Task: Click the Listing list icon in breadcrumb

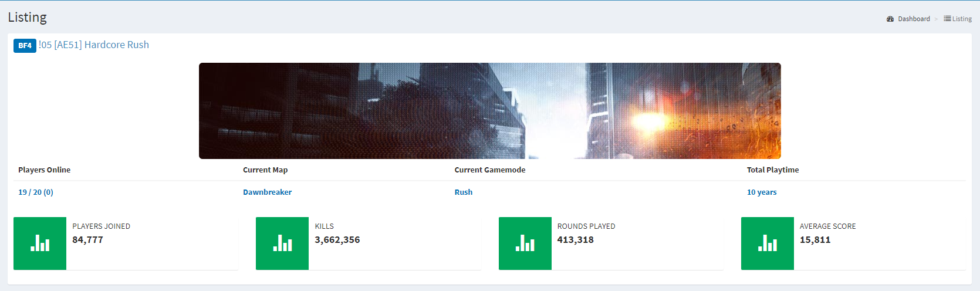Action: tap(947, 19)
